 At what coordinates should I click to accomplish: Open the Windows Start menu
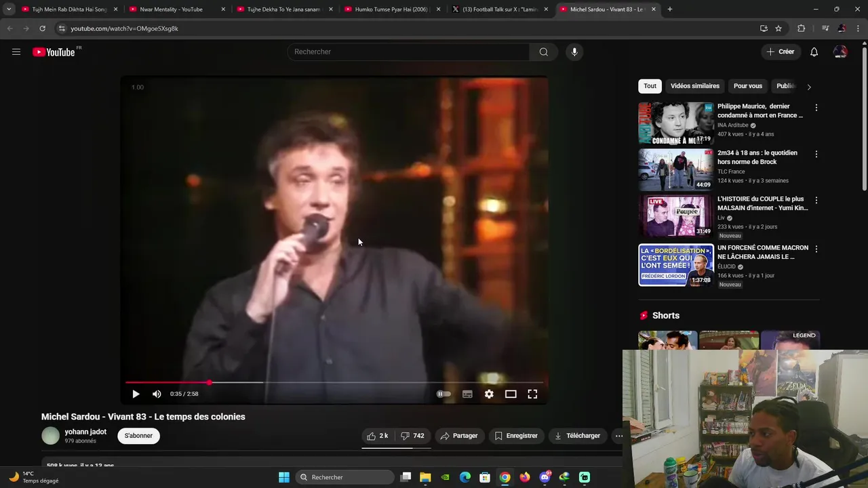coord(284,477)
